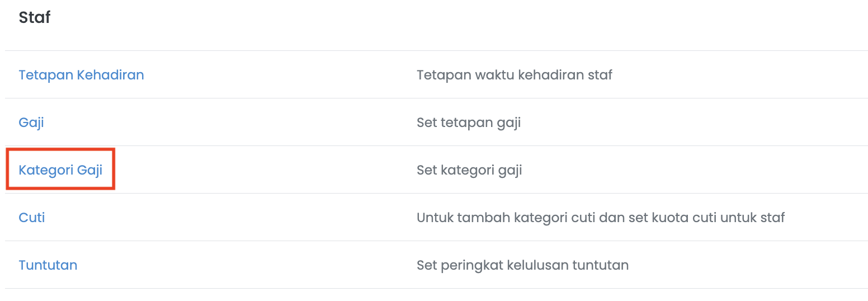Choose the red-boxed Kategori Gaji entry
The image size is (868, 301).
pos(60,170)
